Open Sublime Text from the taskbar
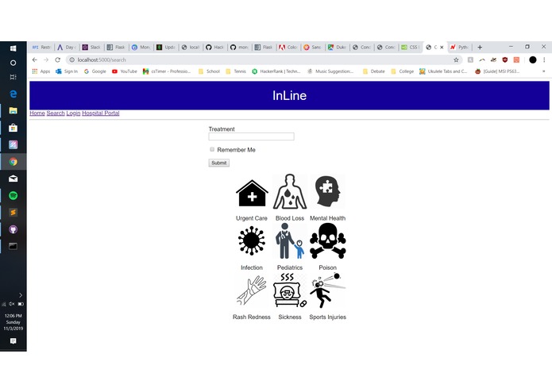The width and height of the screenshot is (552, 392). tap(13, 213)
